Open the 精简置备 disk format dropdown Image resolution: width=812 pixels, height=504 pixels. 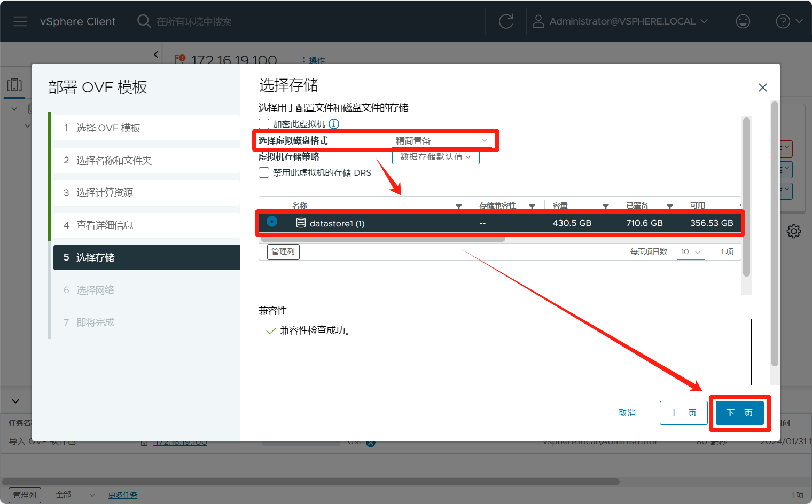441,140
